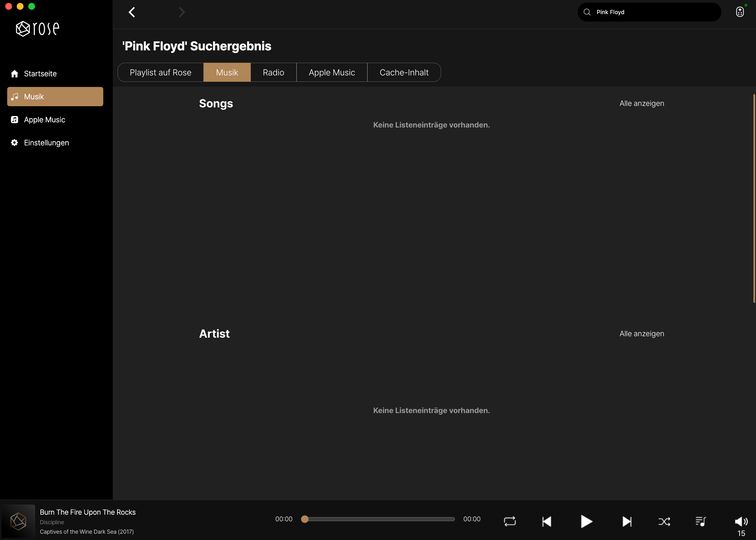This screenshot has height=540, width=756.
Task: Open the play queue list
Action: pos(701,521)
